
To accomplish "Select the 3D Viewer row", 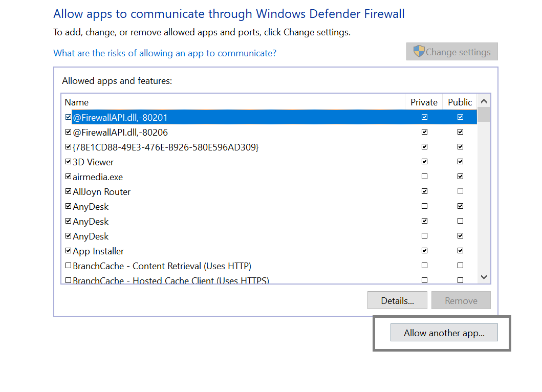I will point(270,162).
